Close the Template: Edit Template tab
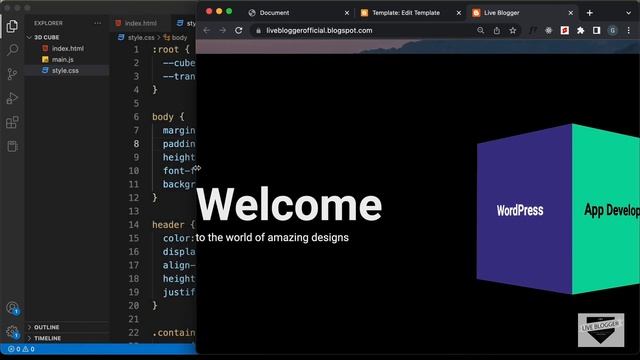 pyautogui.click(x=458, y=13)
